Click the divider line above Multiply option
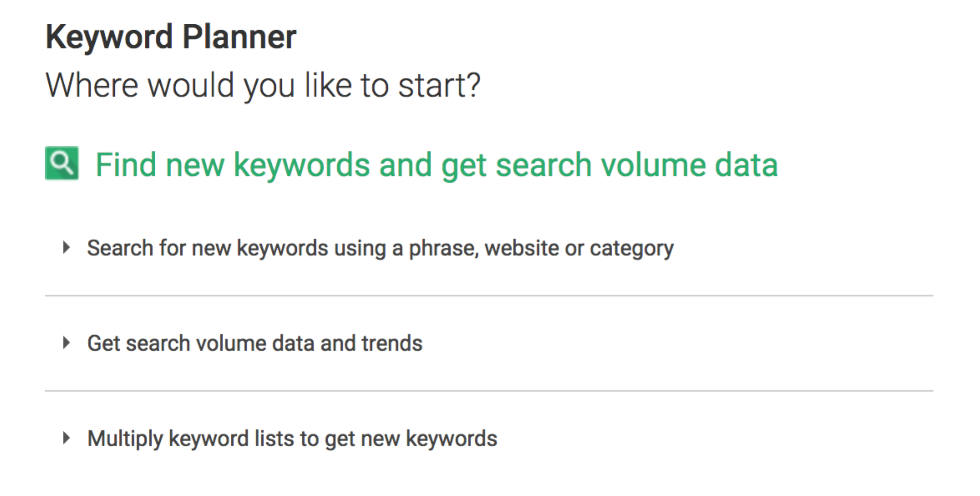 pos(488,391)
